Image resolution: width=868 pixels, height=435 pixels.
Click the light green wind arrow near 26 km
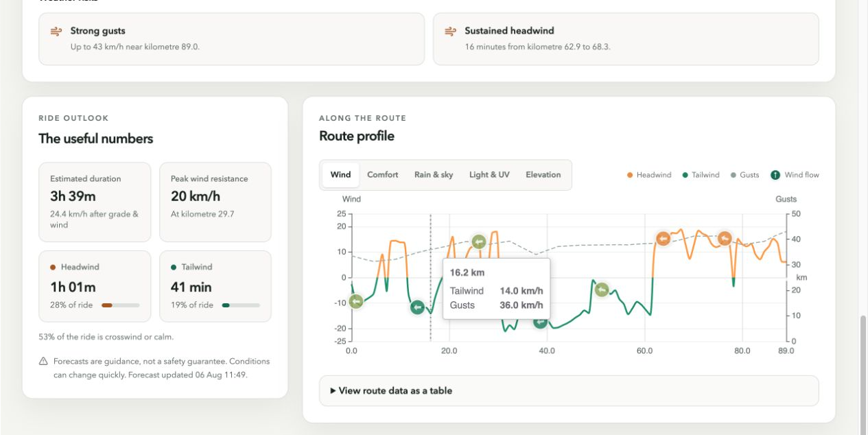[x=479, y=242]
